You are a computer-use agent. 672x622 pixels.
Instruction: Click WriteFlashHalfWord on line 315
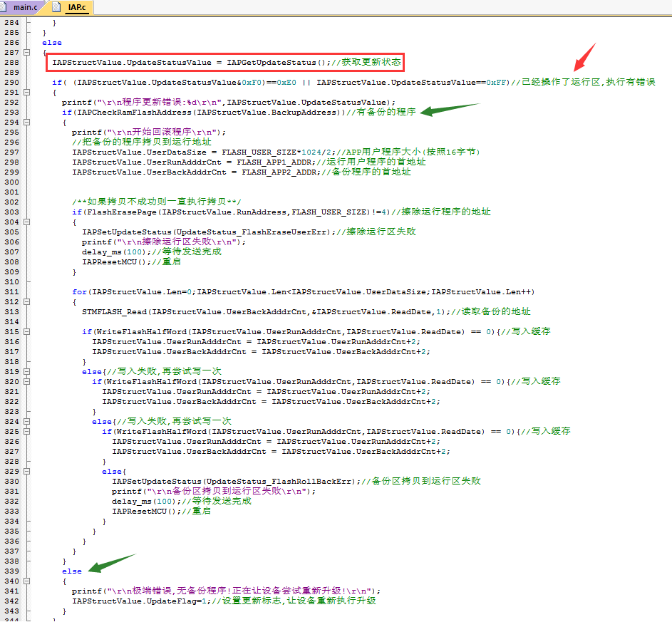[141, 332]
